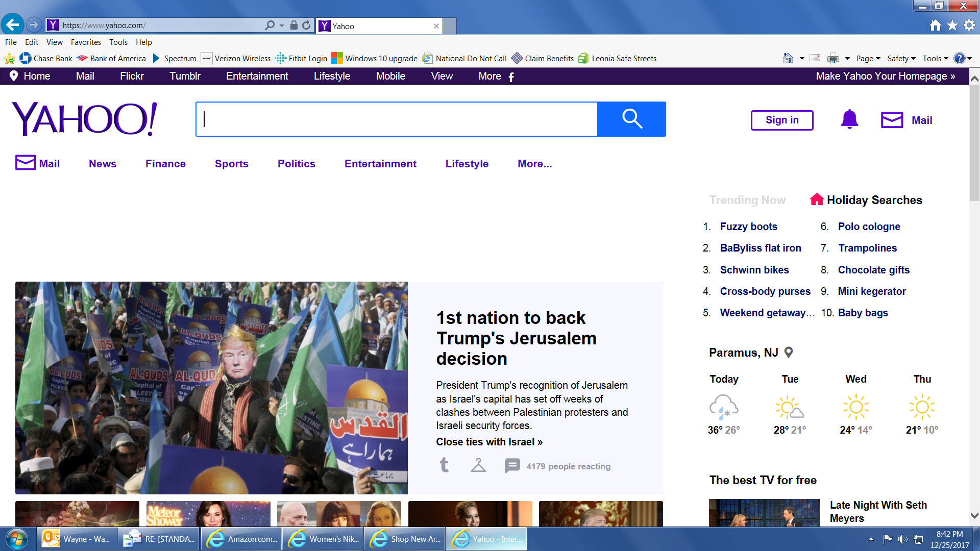Refresh the page with the reload icon

306,25
